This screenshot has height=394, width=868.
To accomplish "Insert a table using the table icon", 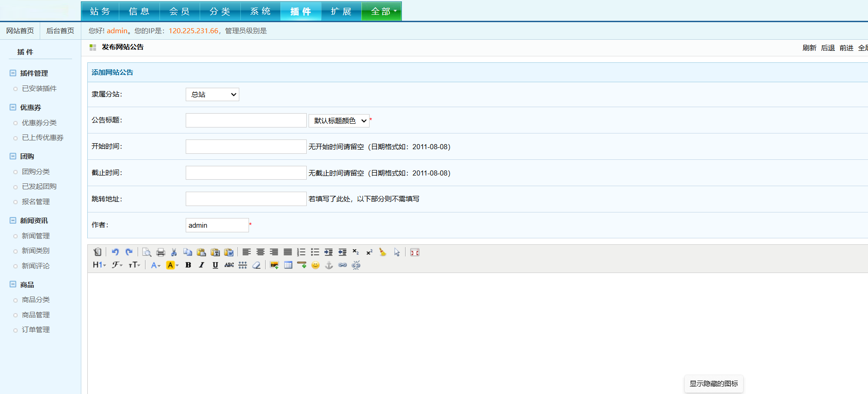I will click(x=288, y=265).
